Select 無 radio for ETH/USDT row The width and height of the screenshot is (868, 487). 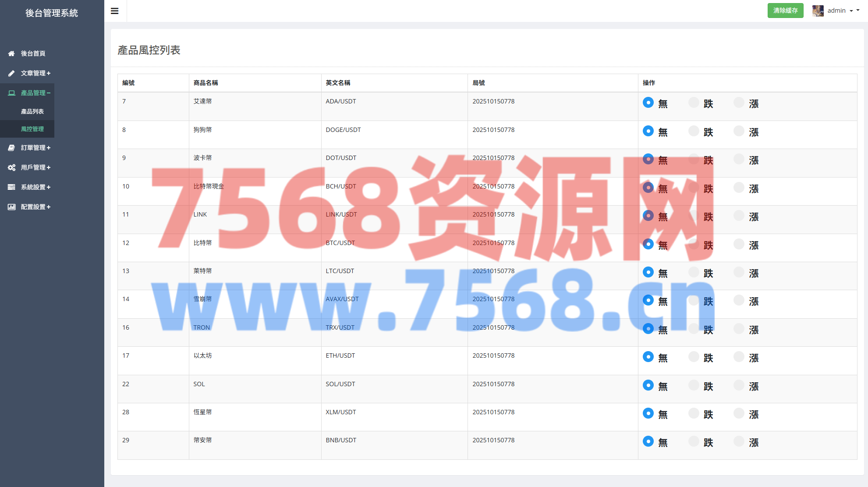click(648, 357)
